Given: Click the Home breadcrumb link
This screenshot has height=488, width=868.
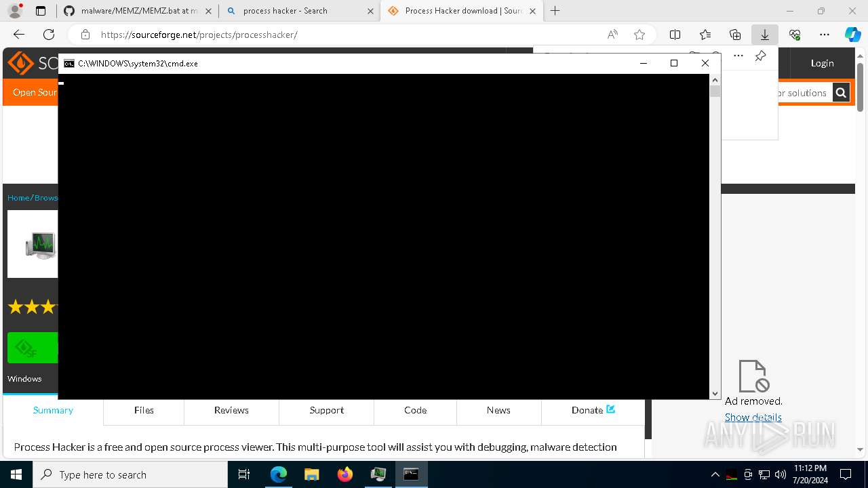Looking at the screenshot, I should 18,198.
